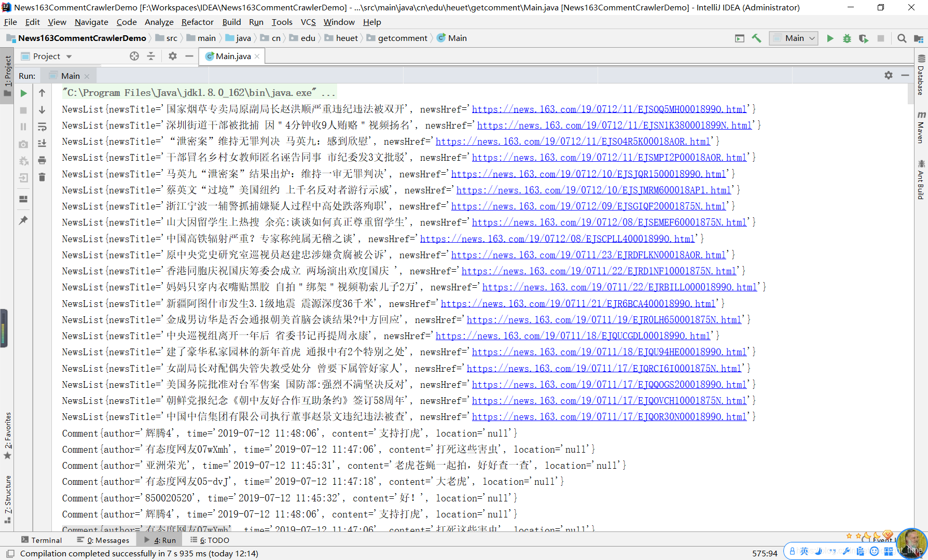Open the Main run configuration dropdown

tap(794, 38)
